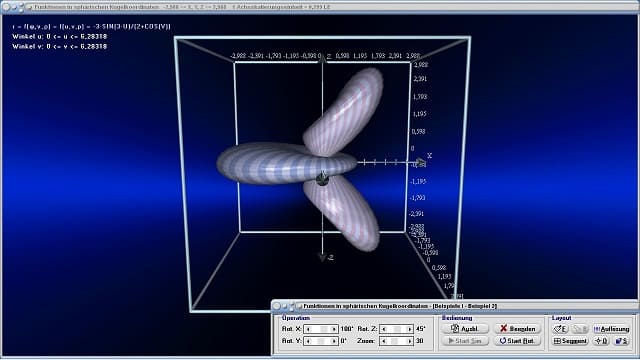Click the -Z axis label in plot
This screenshot has height=360, width=640.
330,258
